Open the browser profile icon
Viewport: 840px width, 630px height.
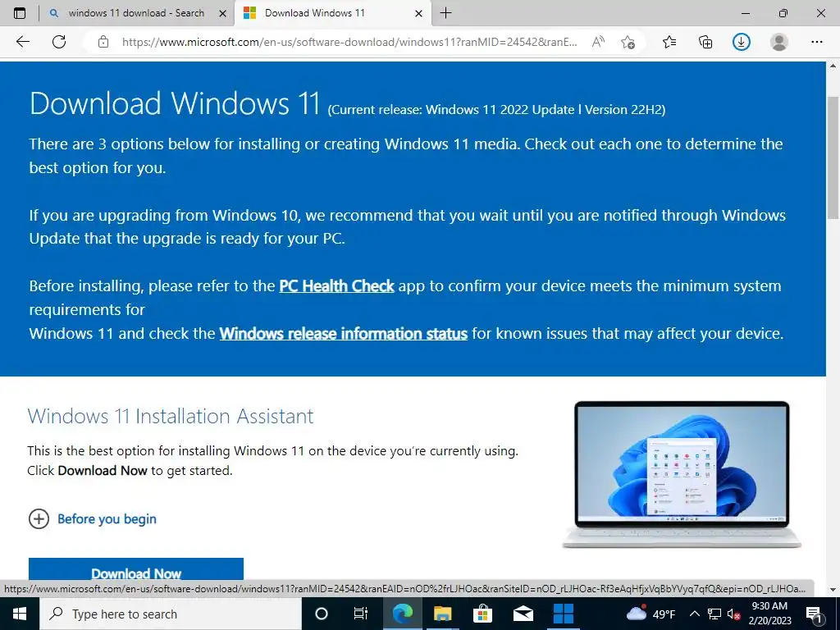pyautogui.click(x=779, y=42)
